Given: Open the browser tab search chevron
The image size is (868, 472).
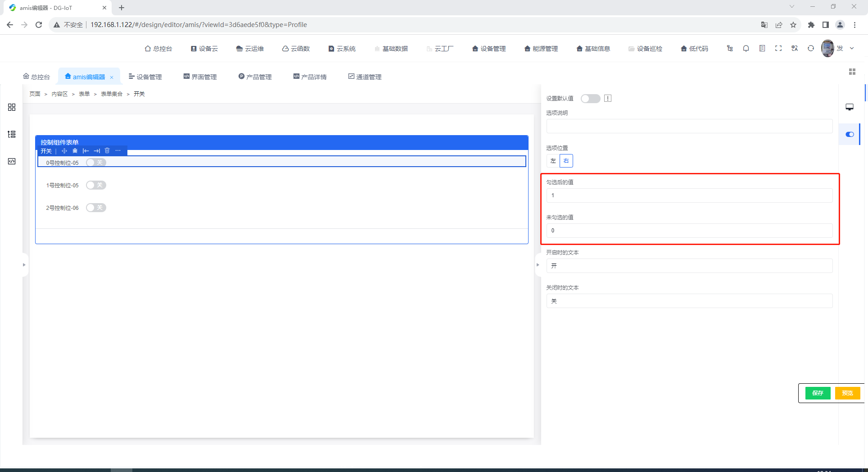Looking at the screenshot, I should (792, 7).
